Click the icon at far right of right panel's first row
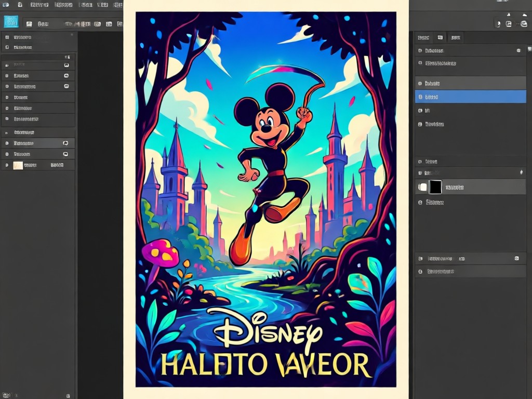The height and width of the screenshot is (399, 532). pyautogui.click(x=518, y=50)
